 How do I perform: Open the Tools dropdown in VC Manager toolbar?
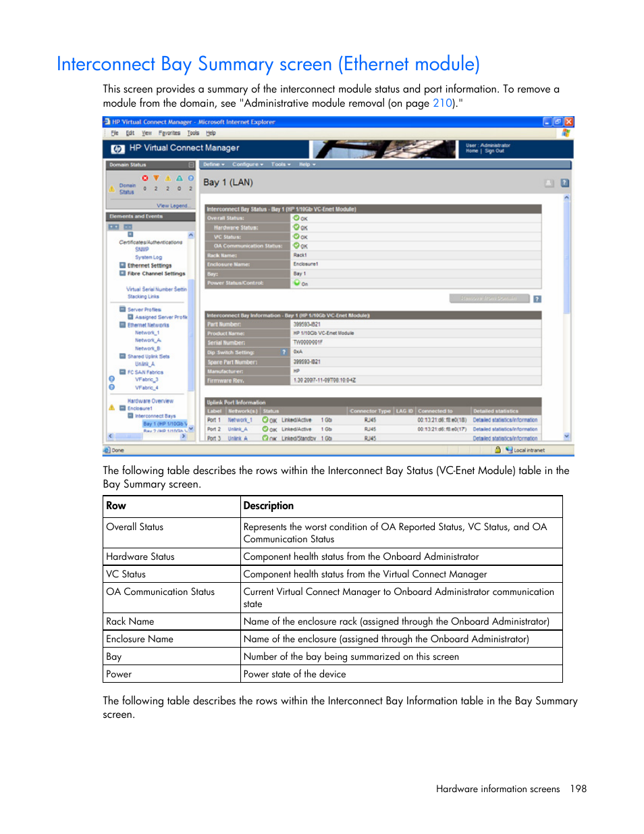point(281,164)
